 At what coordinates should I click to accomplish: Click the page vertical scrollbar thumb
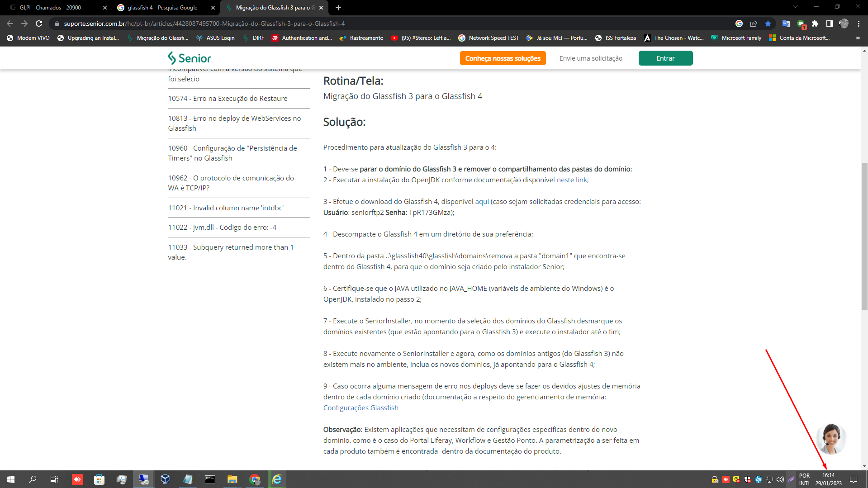864,236
